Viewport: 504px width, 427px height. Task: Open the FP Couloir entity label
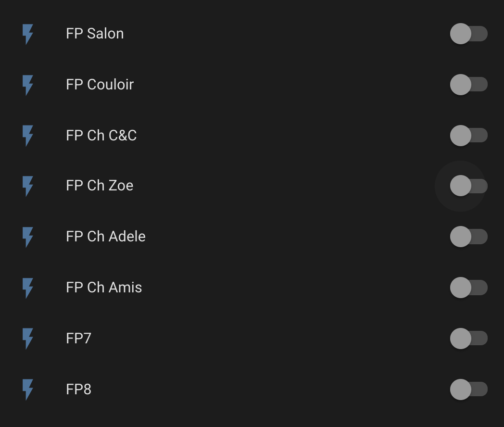[x=100, y=85]
